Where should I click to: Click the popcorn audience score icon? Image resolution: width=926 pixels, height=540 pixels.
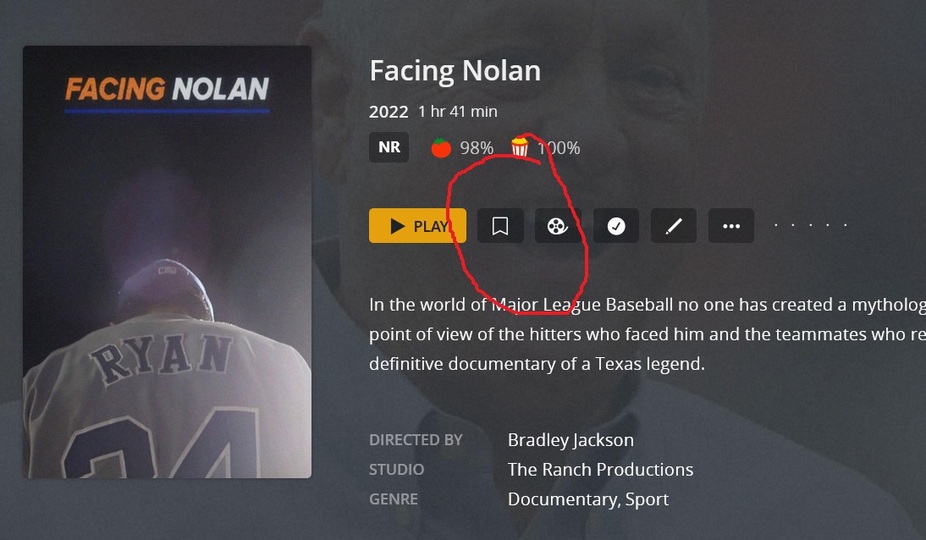[x=520, y=147]
